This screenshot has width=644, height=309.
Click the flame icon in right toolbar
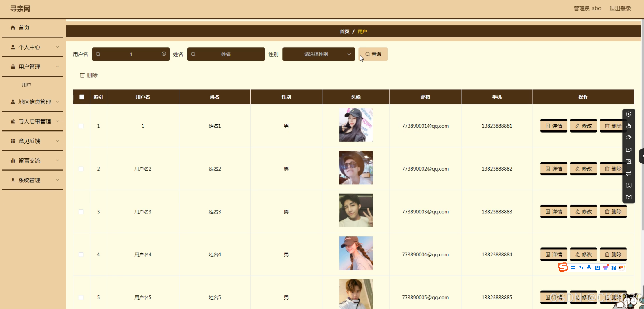pyautogui.click(x=628, y=126)
